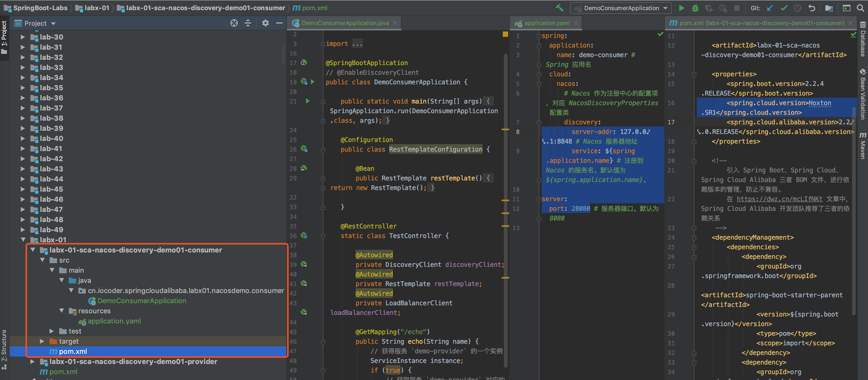Viewport: 868px width, 380px height.
Task: Collapse all in Project panel
Action: 248,23
